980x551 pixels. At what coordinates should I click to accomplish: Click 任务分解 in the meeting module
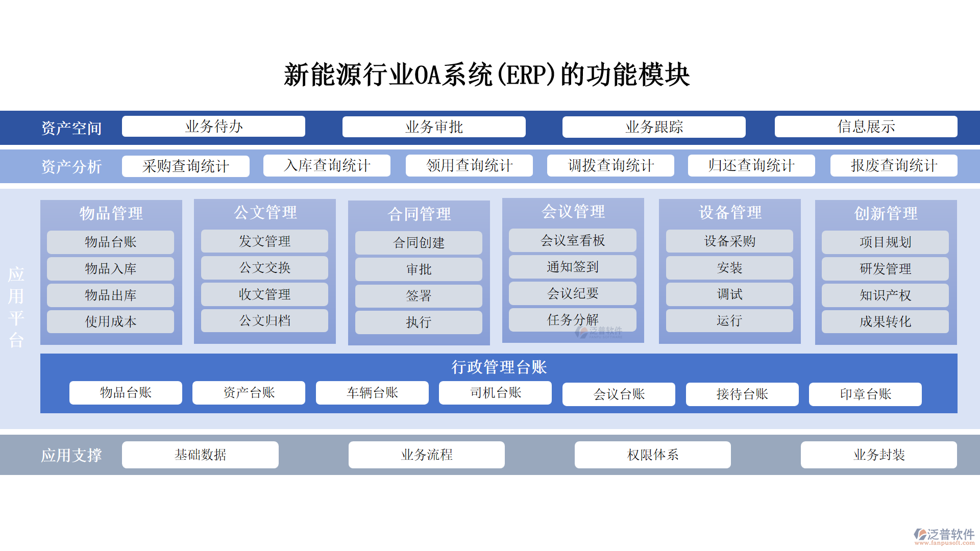coord(572,320)
